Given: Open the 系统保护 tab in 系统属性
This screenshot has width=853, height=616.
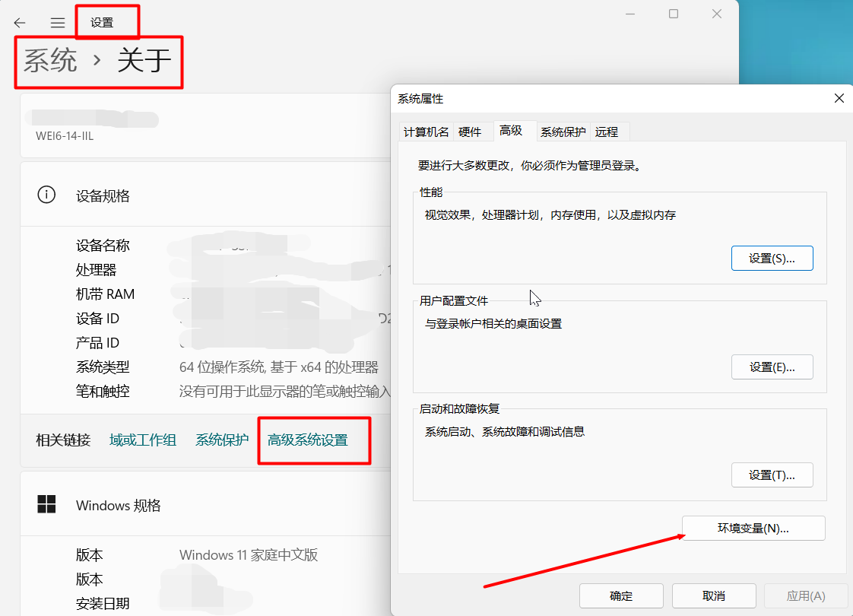Looking at the screenshot, I should coord(563,132).
